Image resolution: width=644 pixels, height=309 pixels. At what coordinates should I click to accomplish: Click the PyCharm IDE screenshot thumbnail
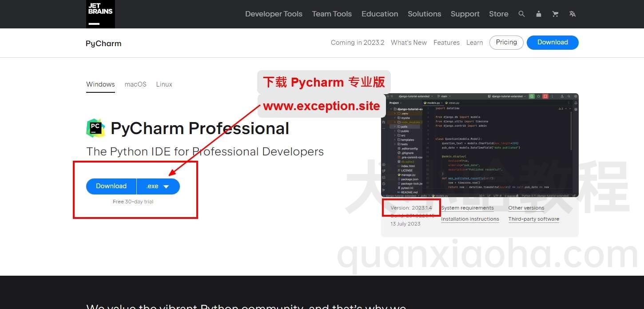(480, 145)
